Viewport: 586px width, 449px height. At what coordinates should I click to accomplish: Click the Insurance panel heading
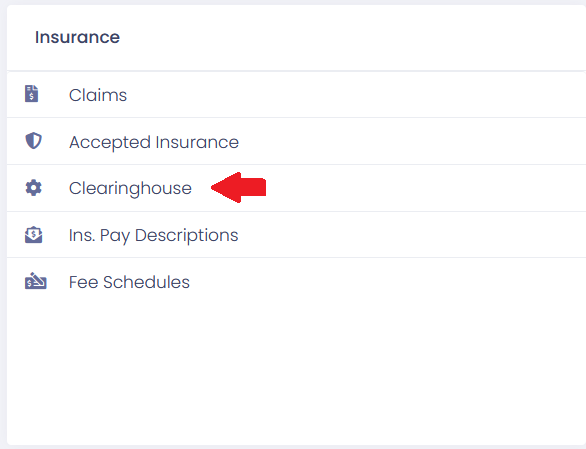[77, 37]
